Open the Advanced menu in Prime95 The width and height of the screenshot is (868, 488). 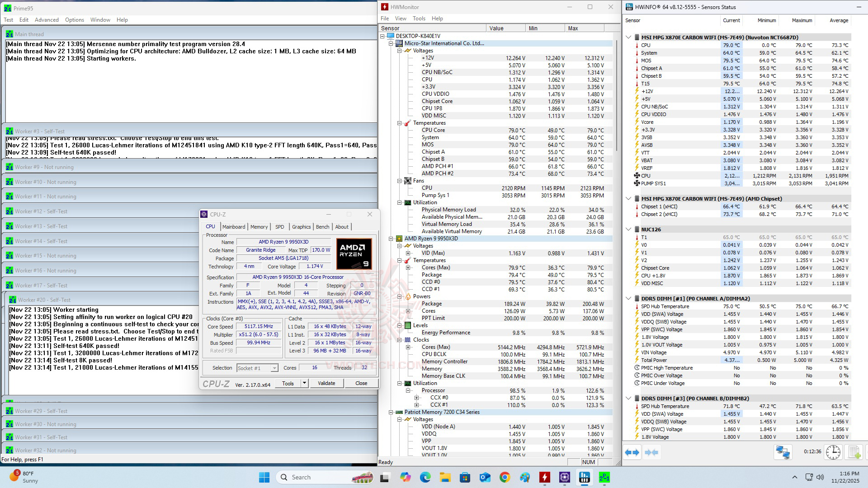tap(47, 20)
